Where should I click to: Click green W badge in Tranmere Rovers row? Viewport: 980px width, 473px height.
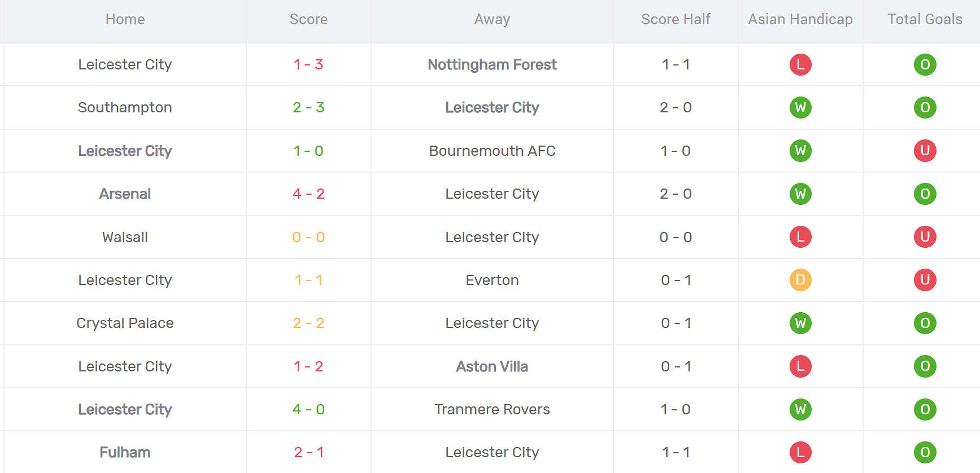point(800,409)
